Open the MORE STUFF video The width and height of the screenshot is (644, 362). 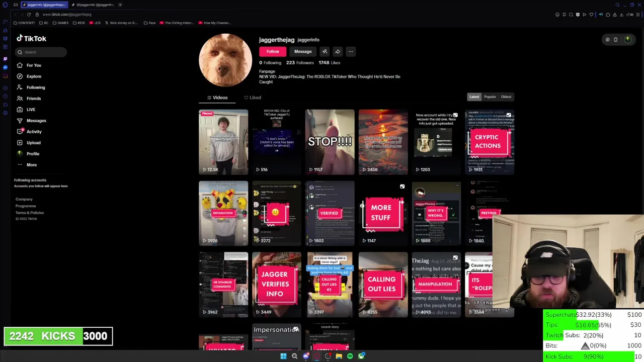383,213
